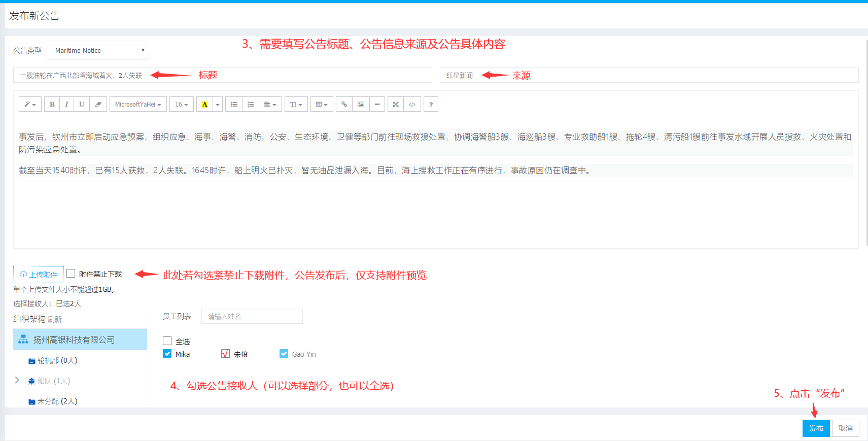Screen dimensions: 868x441
Task: Insert a picture into the notice
Action: 361,104
